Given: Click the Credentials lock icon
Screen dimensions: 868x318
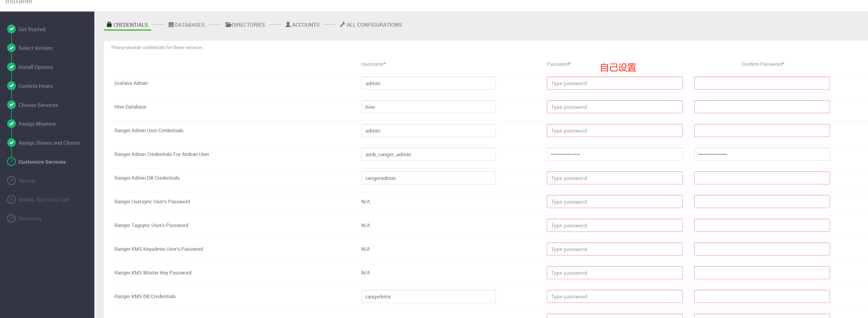Looking at the screenshot, I should pyautogui.click(x=109, y=24).
